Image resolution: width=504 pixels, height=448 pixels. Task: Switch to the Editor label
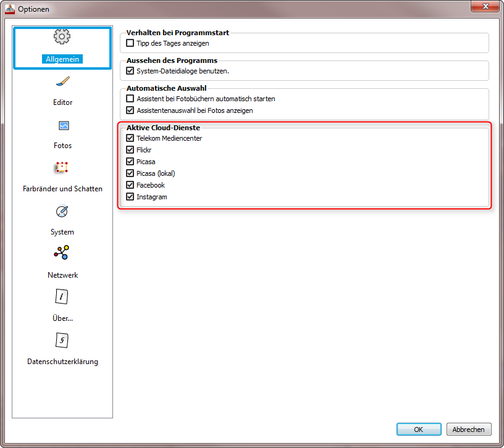point(62,102)
